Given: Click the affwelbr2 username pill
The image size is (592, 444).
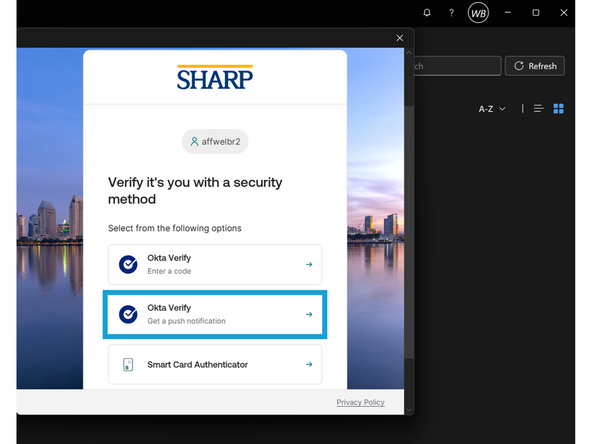Looking at the screenshot, I should point(215,142).
